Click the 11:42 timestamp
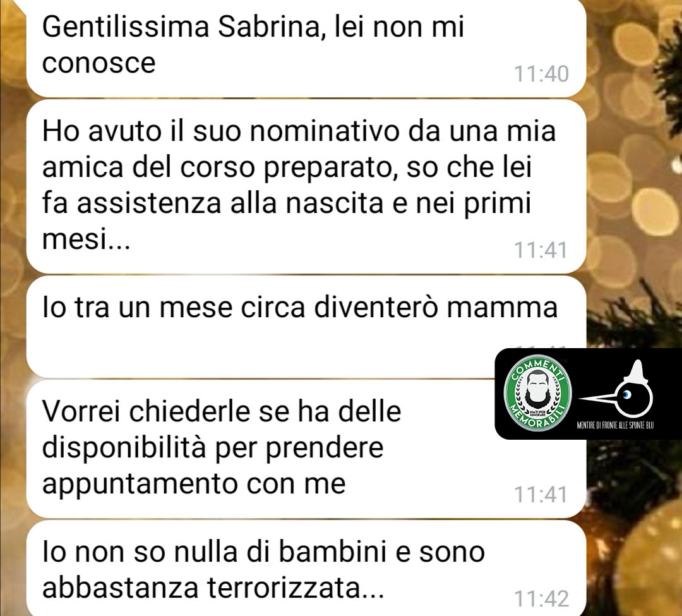 pos(541,598)
